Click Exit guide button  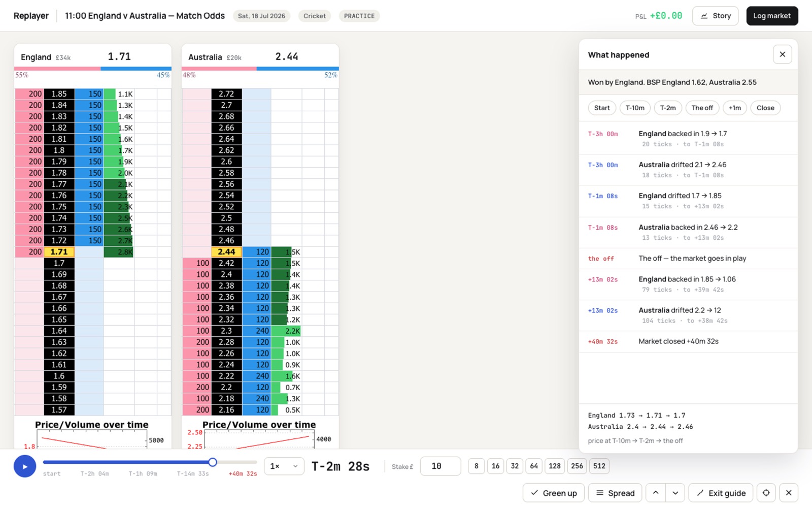tap(721, 493)
